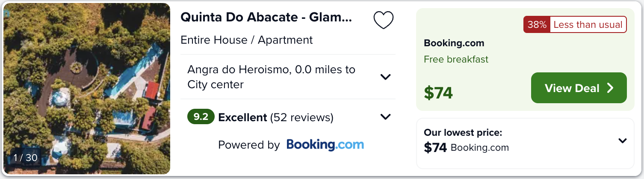Click the arrow inside View Deal button
The width and height of the screenshot is (644, 179).
(x=610, y=88)
